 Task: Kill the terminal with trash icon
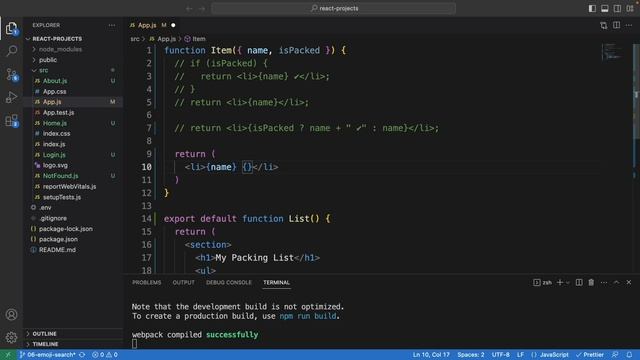[x=591, y=282]
